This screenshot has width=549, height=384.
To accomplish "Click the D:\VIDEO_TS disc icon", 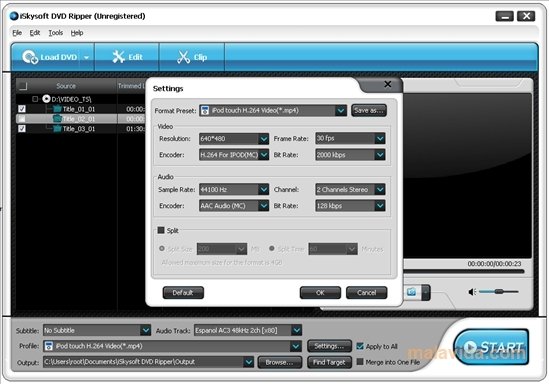I will [46, 99].
